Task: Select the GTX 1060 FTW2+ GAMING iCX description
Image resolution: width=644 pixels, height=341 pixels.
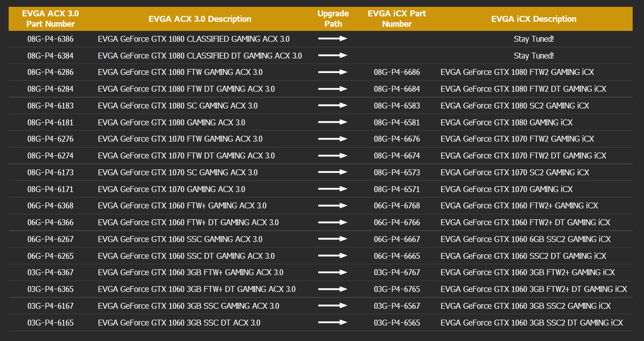Action: point(519,206)
